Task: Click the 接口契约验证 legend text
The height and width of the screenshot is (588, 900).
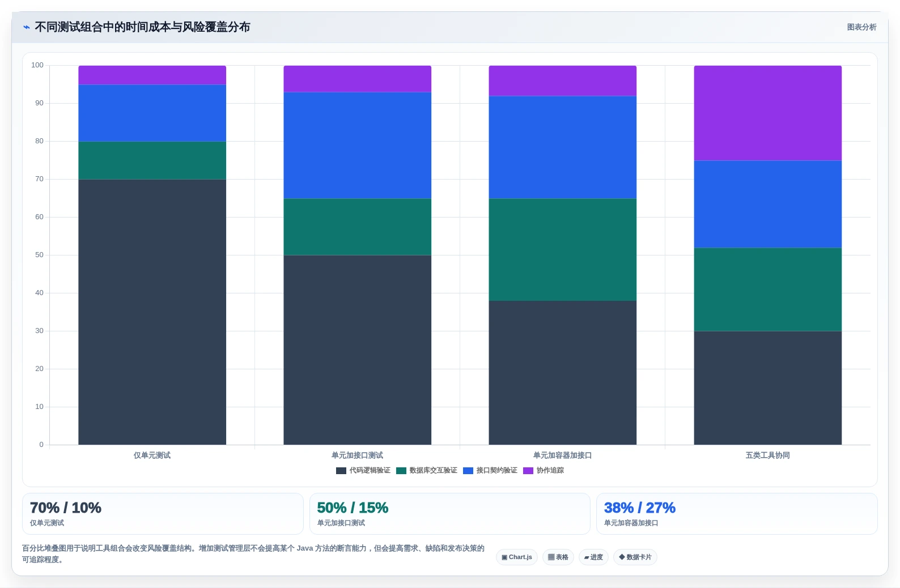Action: coord(496,471)
